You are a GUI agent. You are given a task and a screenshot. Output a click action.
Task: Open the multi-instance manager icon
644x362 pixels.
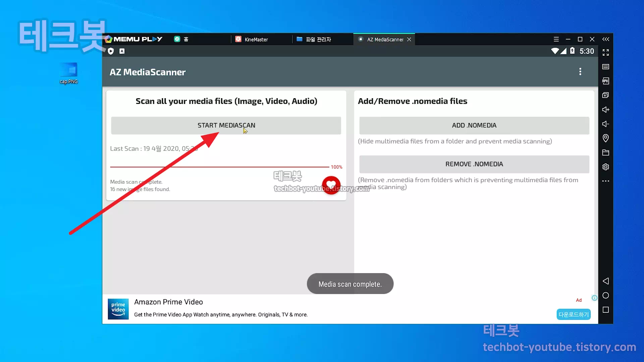click(605, 95)
